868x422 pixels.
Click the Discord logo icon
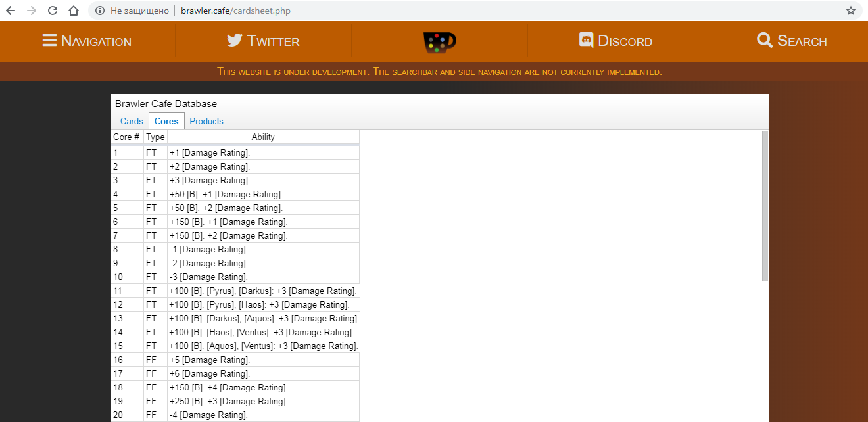click(586, 41)
